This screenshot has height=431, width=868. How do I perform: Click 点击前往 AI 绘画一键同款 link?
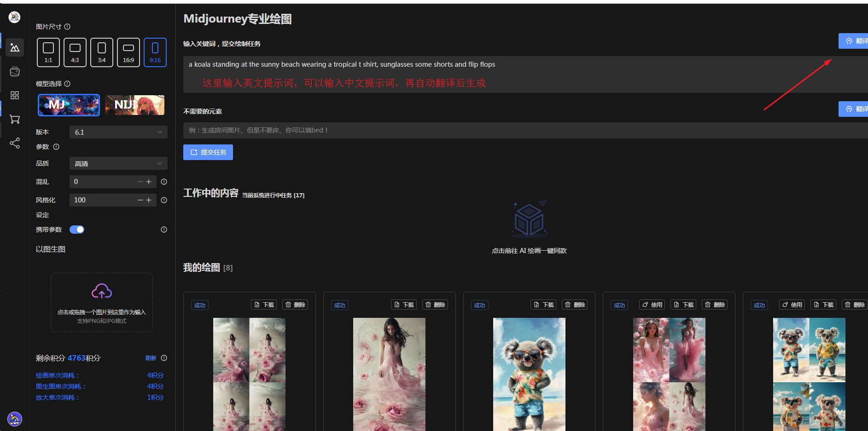[x=529, y=251]
